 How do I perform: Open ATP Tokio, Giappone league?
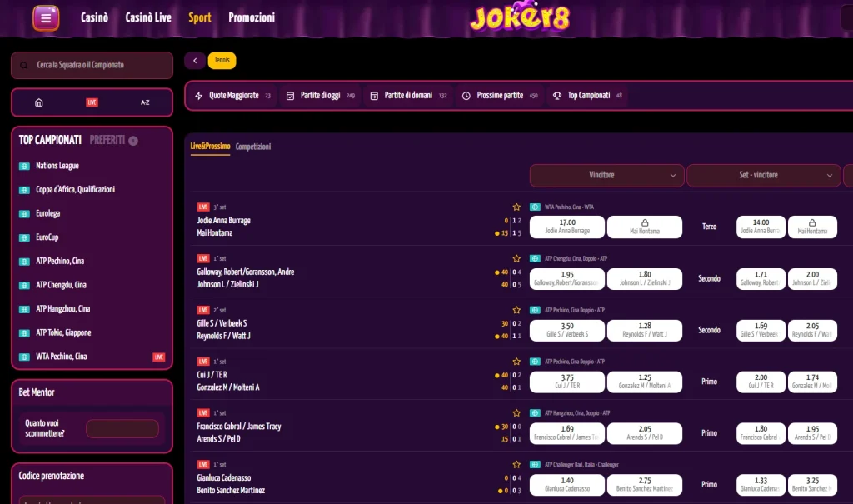pos(63,333)
